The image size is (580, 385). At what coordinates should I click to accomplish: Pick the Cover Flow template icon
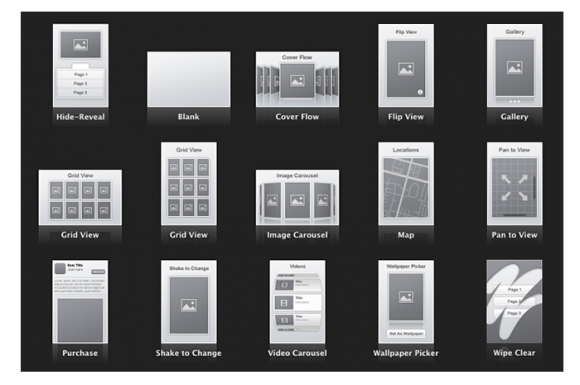(x=297, y=80)
